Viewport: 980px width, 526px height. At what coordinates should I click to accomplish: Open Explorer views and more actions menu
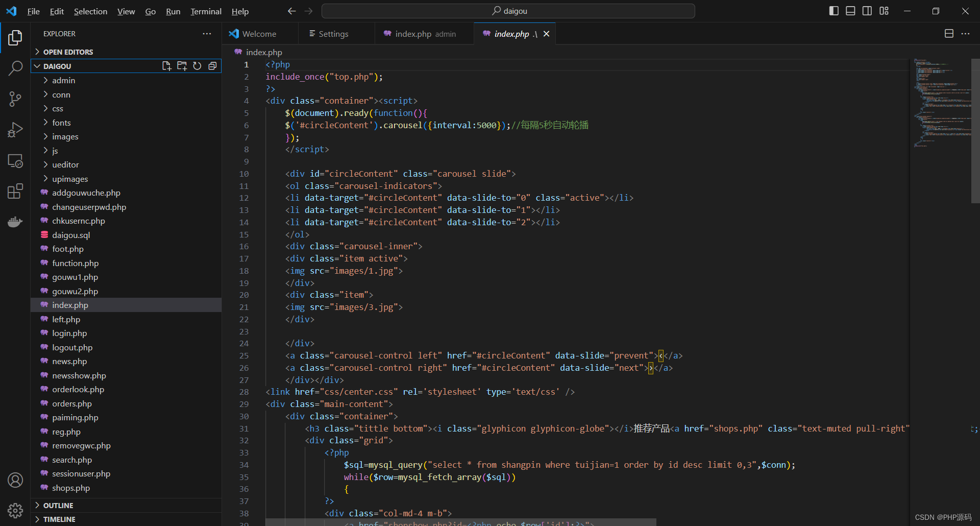(x=207, y=34)
